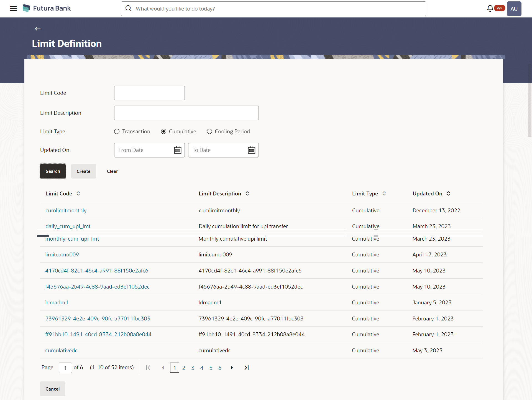Image resolution: width=532 pixels, height=400 pixels.
Task: Go to the last page of results
Action: pyautogui.click(x=246, y=368)
